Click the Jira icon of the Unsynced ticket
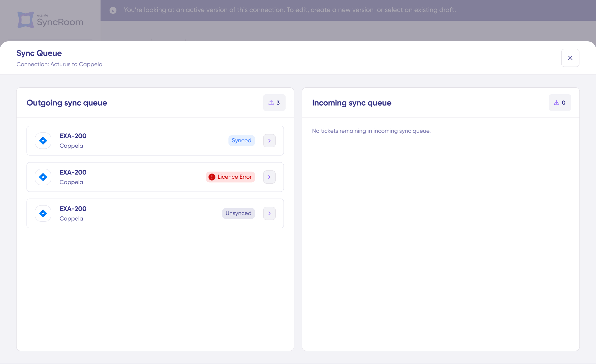596x364 pixels. (43, 213)
